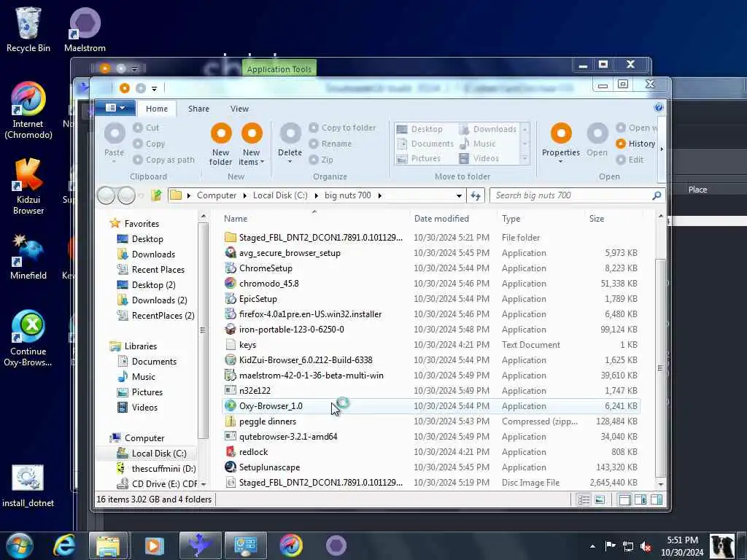Switch to details view in status bar
Image resolution: width=747 pixels, height=560 pixels.
tap(584, 499)
